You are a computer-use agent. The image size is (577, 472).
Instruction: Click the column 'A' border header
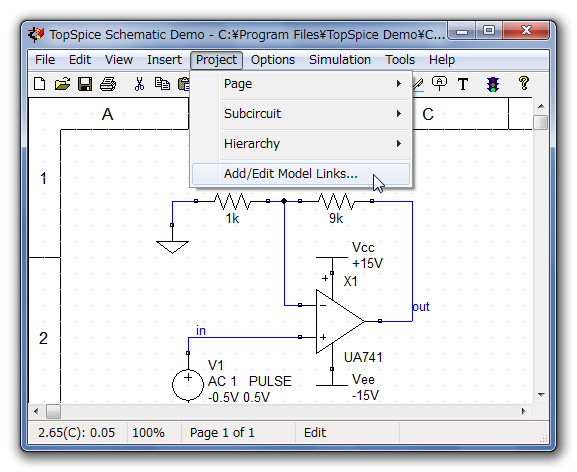tap(107, 114)
